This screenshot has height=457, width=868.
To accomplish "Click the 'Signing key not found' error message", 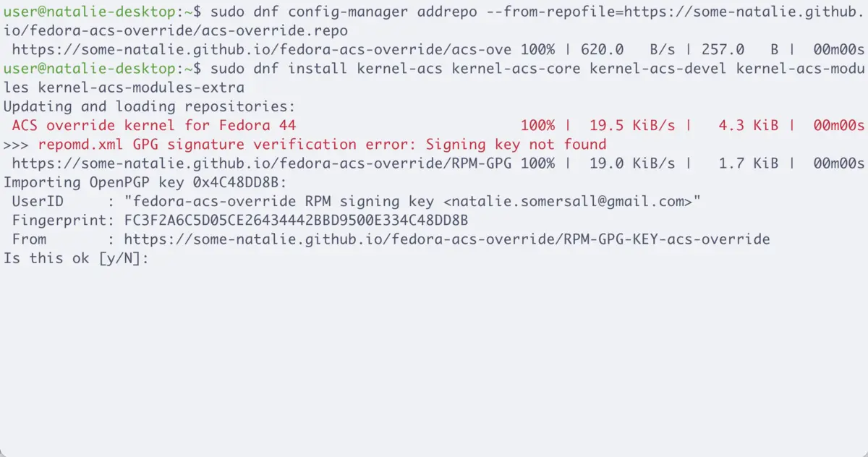I will pos(516,145).
